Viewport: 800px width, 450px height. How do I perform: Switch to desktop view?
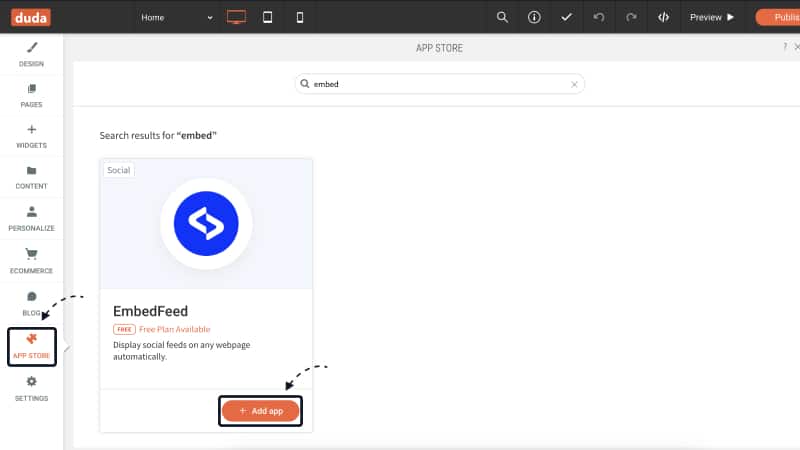pos(236,17)
